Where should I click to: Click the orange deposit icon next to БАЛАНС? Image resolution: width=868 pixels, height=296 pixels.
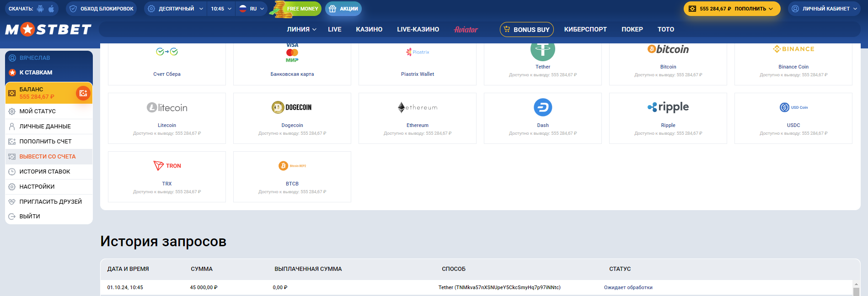[83, 93]
